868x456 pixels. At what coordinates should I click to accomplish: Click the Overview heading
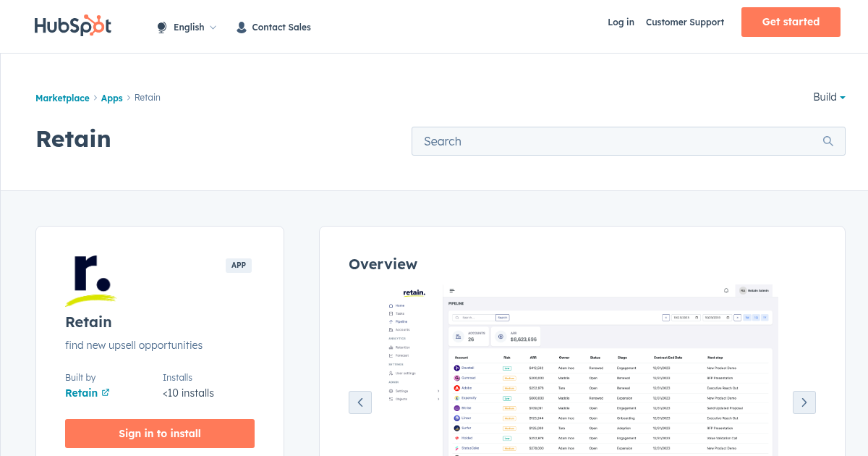[383, 264]
